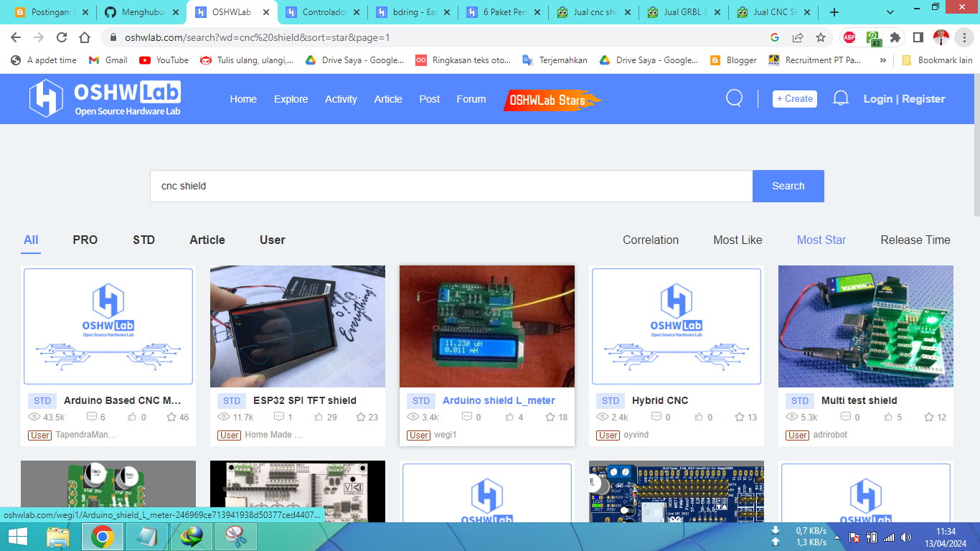Reload the page
Screen dimensions: 980x551
tap(62, 37)
